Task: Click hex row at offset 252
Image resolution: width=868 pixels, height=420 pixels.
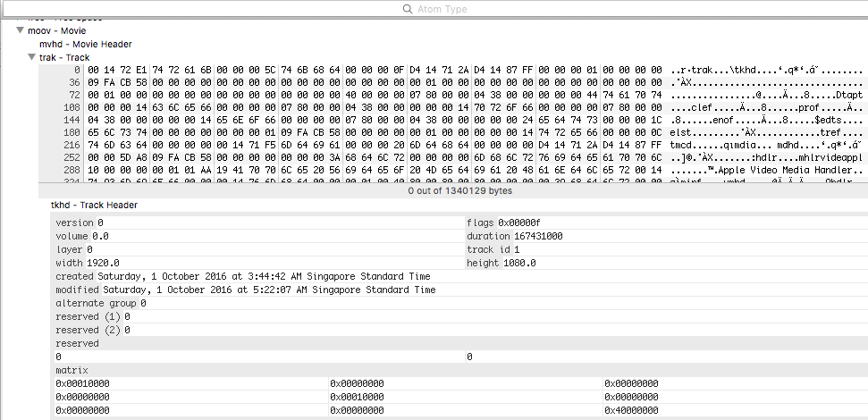Action: tap(451, 157)
